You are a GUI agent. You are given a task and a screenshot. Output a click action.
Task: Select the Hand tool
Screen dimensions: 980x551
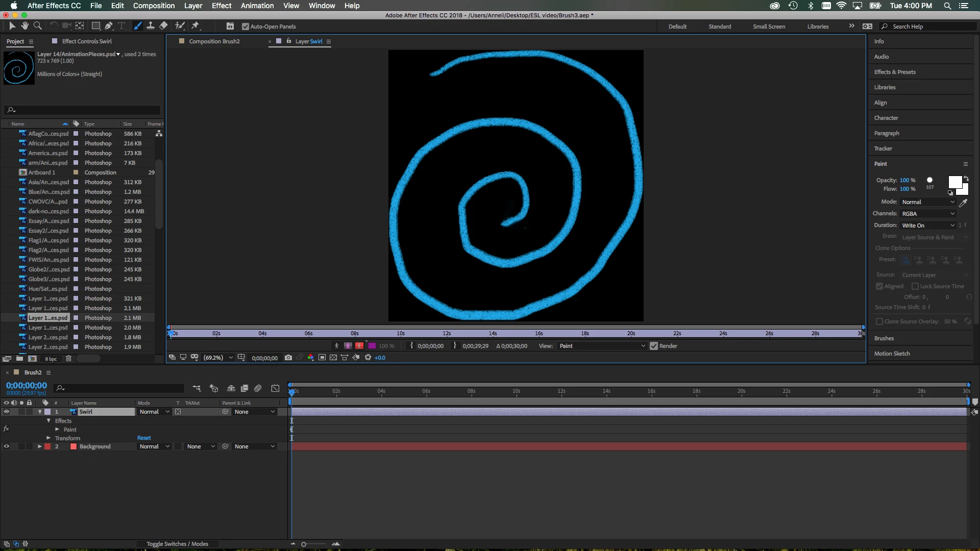(24, 26)
